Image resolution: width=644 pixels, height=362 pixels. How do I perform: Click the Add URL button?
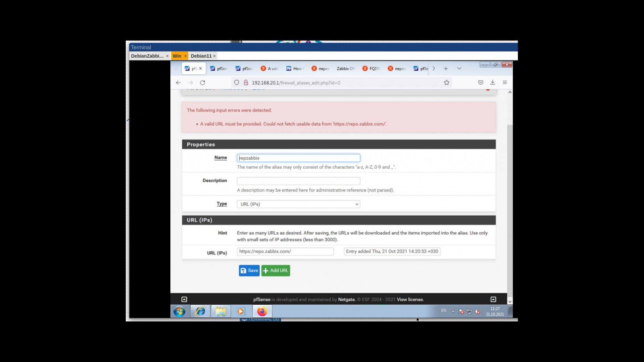(275, 270)
